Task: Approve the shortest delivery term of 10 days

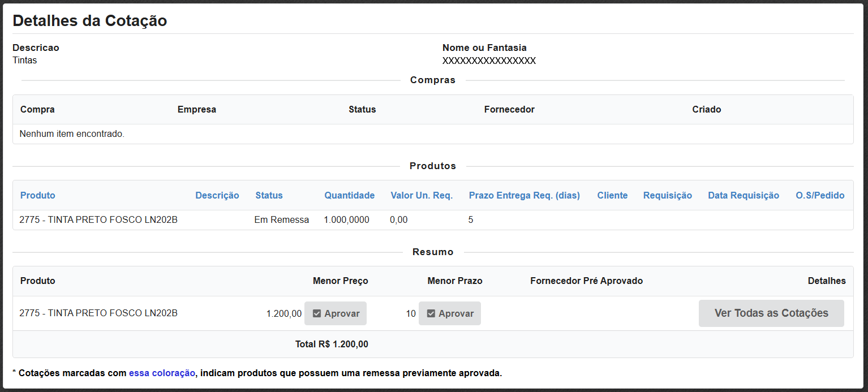Action: tap(449, 313)
